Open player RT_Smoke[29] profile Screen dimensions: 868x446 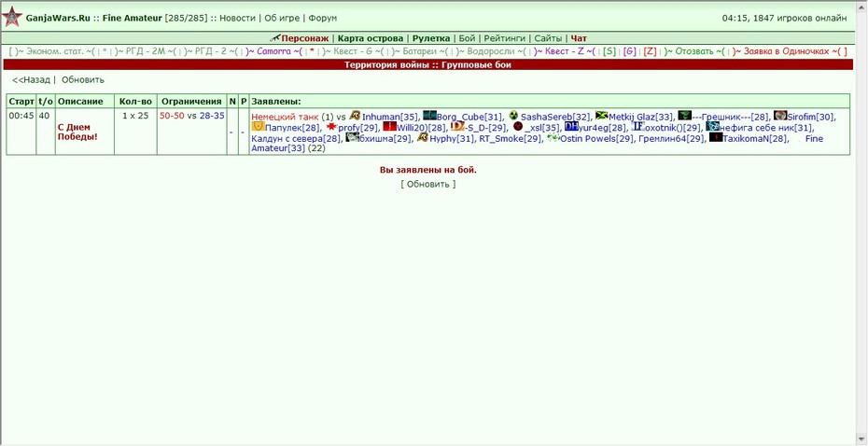510,139
